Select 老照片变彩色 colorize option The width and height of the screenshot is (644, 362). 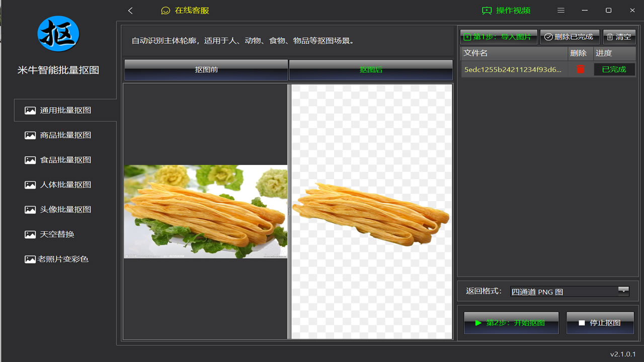coord(63,259)
